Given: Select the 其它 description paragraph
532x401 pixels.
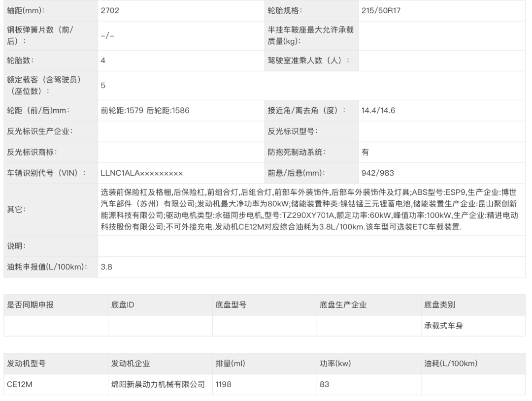Looking at the screenshot, I should coord(309,210).
